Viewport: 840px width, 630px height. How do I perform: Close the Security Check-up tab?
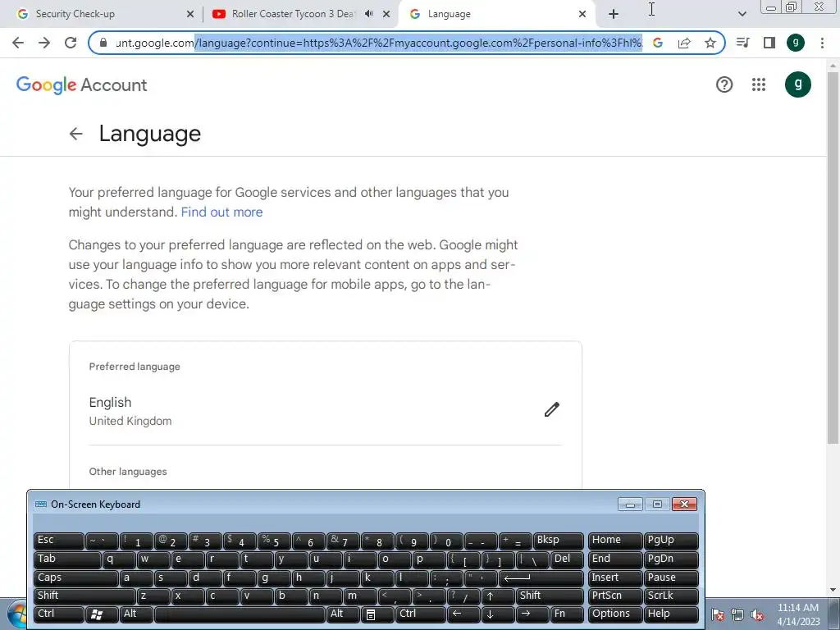(190, 14)
